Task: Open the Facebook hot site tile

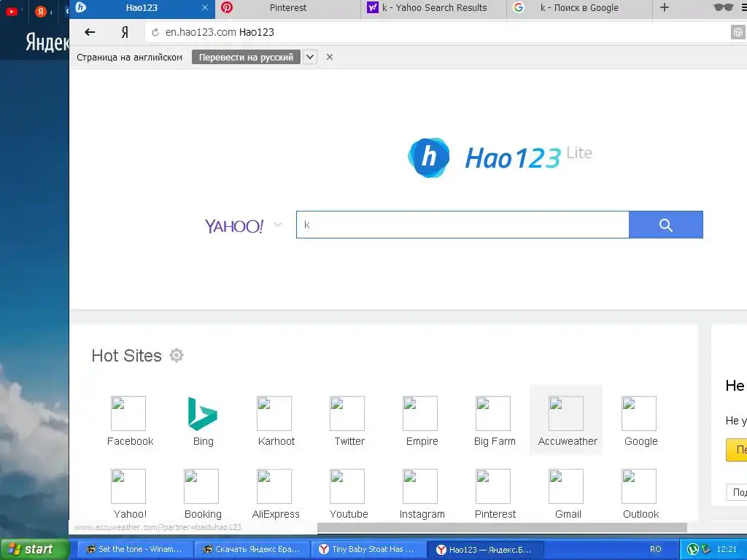Action: [130, 421]
